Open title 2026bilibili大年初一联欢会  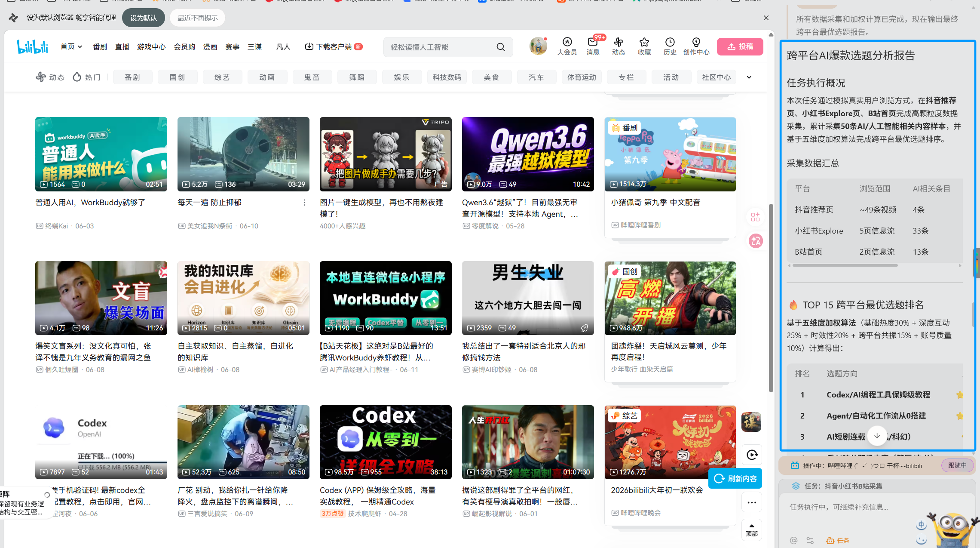coord(657,490)
